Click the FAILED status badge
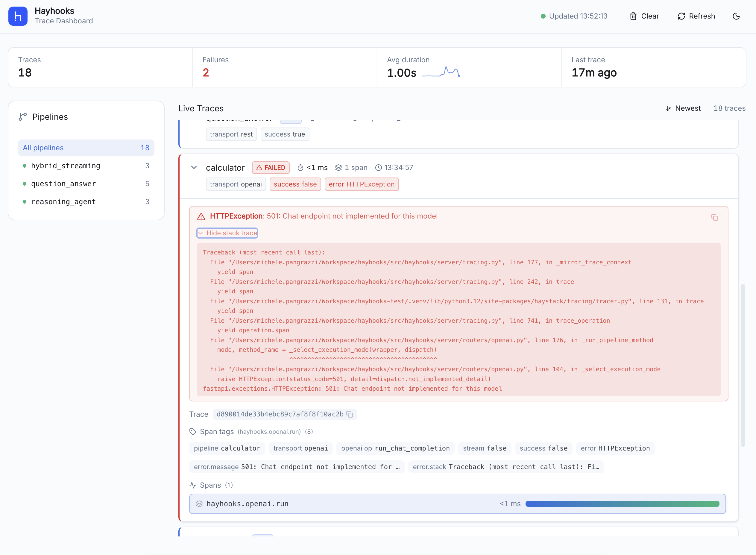 coord(271,167)
